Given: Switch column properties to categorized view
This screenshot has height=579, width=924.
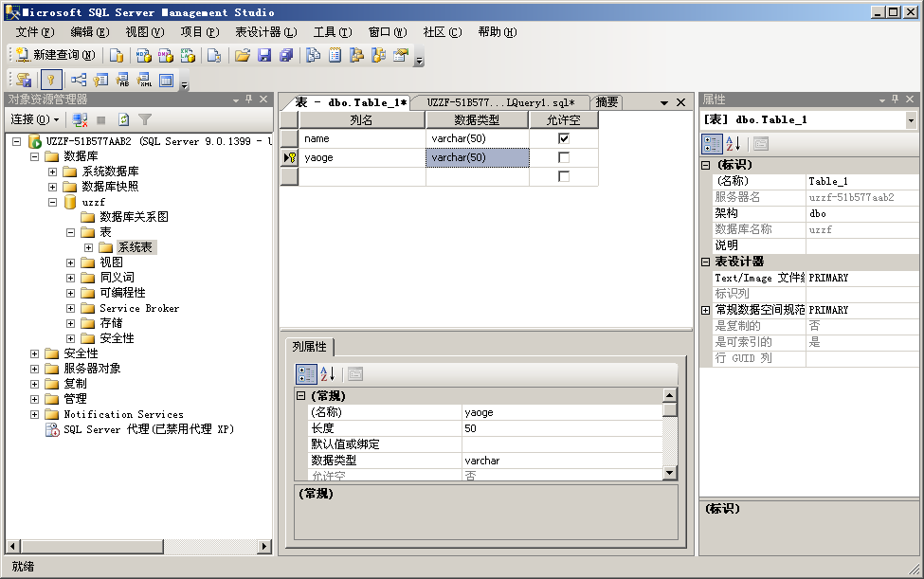Looking at the screenshot, I should click(306, 374).
